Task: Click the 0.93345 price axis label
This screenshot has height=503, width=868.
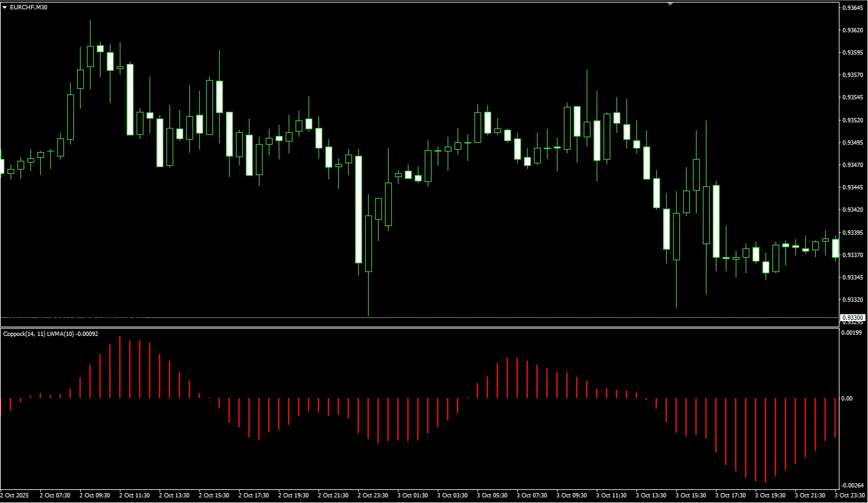Action: [x=853, y=277]
